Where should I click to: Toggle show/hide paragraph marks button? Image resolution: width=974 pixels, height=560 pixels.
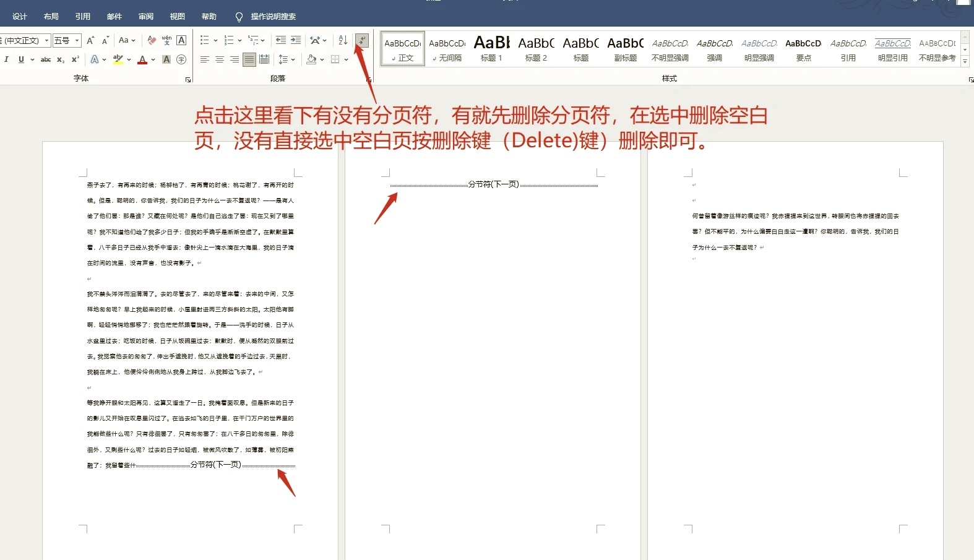(x=362, y=40)
